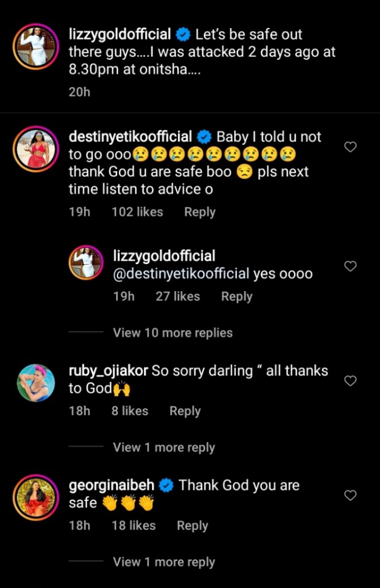The height and width of the screenshot is (588, 380).
Task: Reply to georginaibeh's comment
Action: coord(192,525)
